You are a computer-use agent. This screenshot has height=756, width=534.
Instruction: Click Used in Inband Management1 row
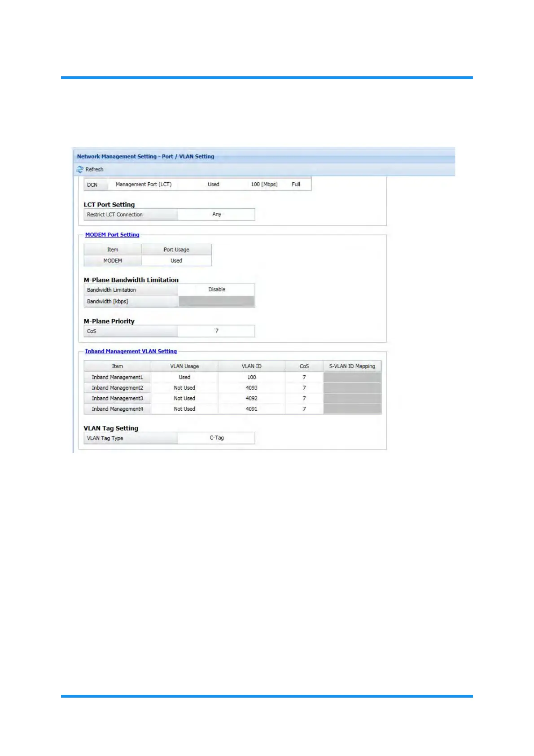pos(184,377)
